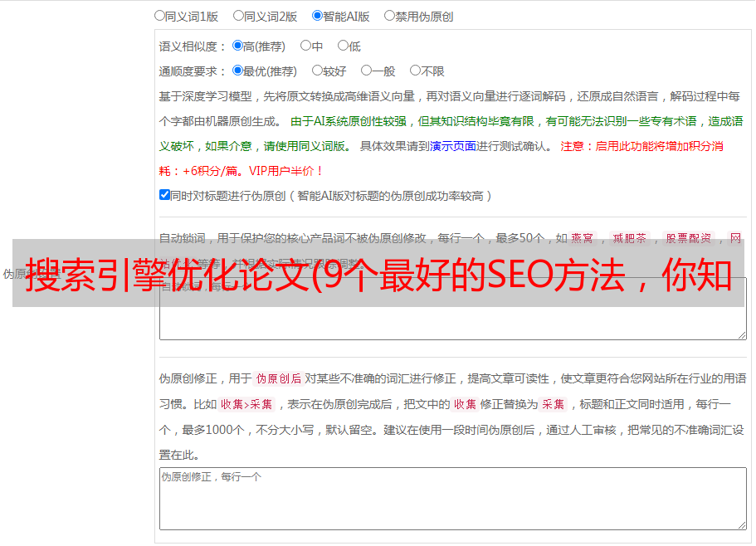The width and height of the screenshot is (756, 546).
Task: Set 通顺度要求 to 一般
Action: [367, 71]
